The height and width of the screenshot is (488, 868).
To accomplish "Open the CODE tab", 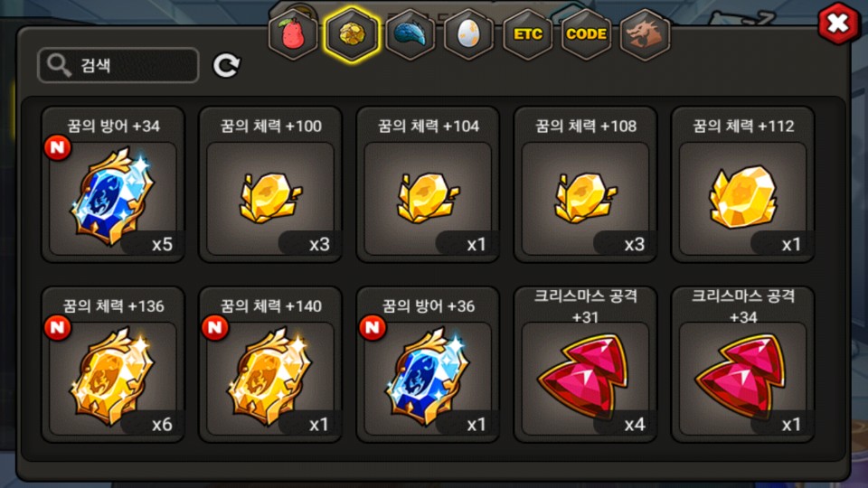I will 586,34.
